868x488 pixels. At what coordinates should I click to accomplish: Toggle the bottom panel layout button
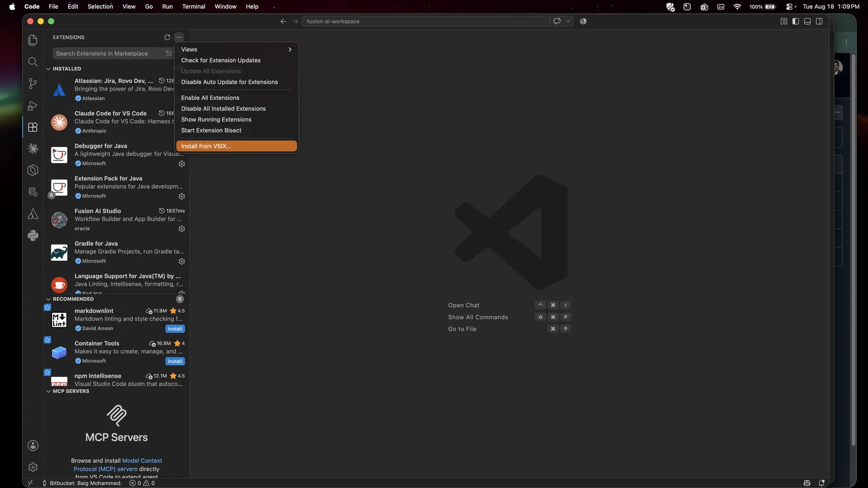(x=807, y=21)
